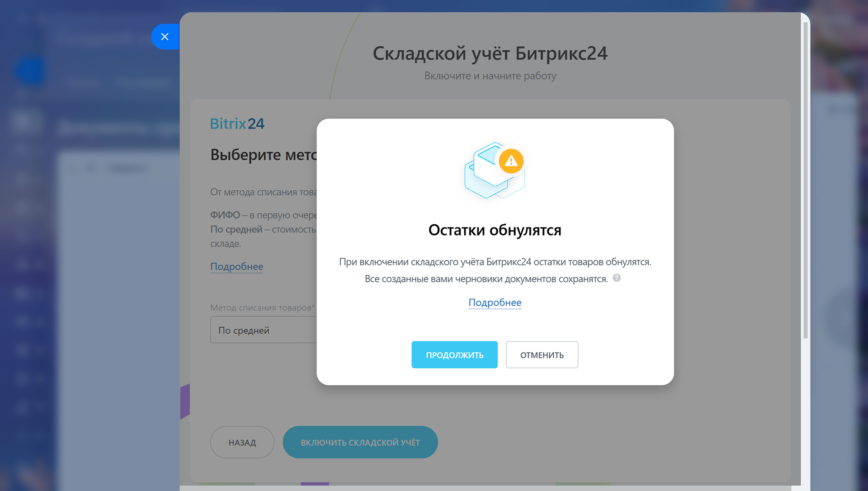This screenshot has height=491, width=868.
Task: Open the Подробнее link under method description
Action: (236, 266)
